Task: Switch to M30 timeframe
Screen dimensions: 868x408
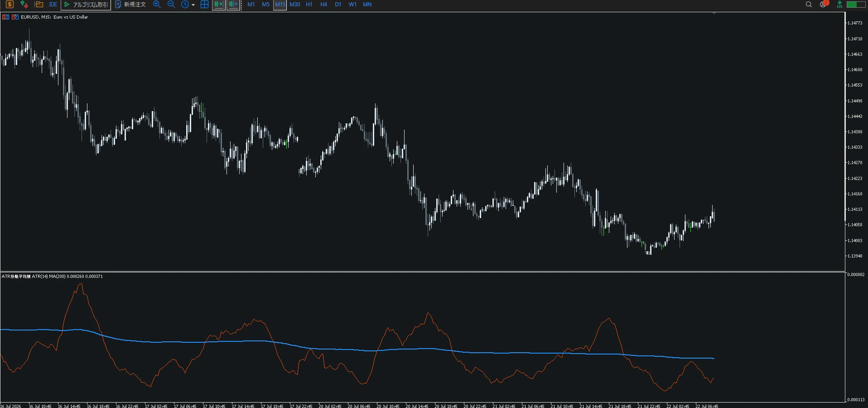Action: click(x=294, y=5)
